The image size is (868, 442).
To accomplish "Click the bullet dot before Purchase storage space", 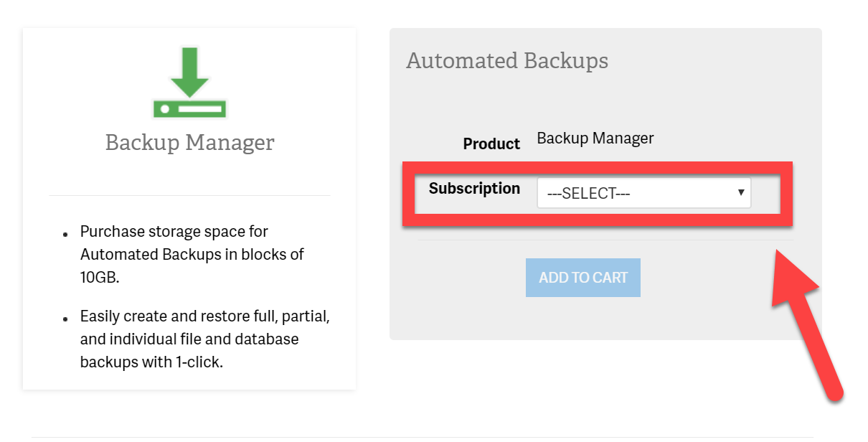I will point(65,235).
